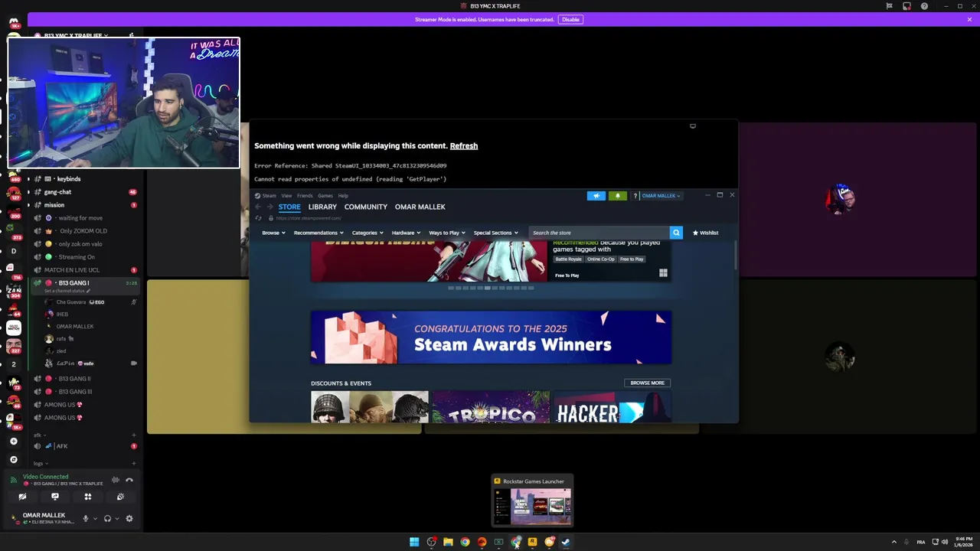The height and width of the screenshot is (551, 980).
Task: Switch to the COMMUNITY tab
Action: pyautogui.click(x=366, y=207)
